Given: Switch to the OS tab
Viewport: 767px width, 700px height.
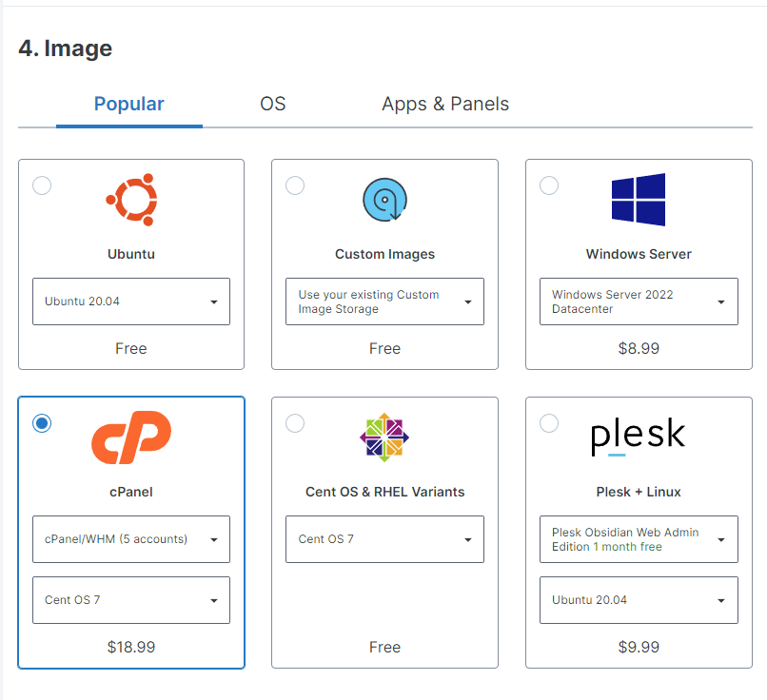Looking at the screenshot, I should [273, 105].
